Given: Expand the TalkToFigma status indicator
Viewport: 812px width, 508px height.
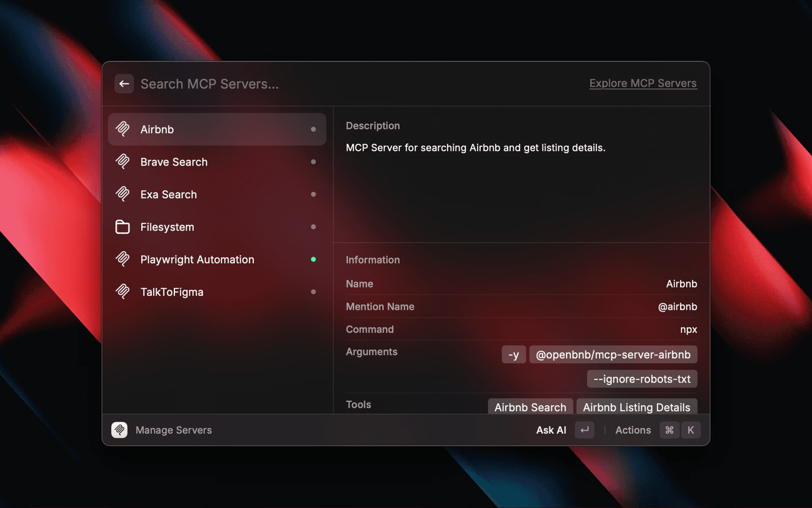Looking at the screenshot, I should [x=313, y=292].
